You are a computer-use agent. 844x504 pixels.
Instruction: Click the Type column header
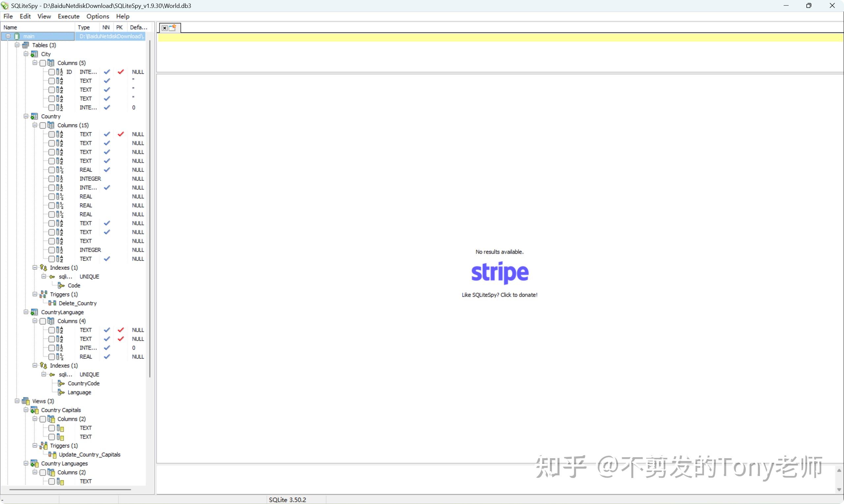84,27
